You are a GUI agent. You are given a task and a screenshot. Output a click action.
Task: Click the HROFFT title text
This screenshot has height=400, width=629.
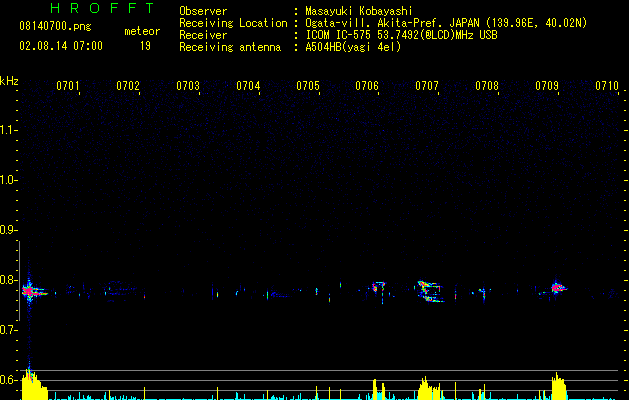pos(102,8)
